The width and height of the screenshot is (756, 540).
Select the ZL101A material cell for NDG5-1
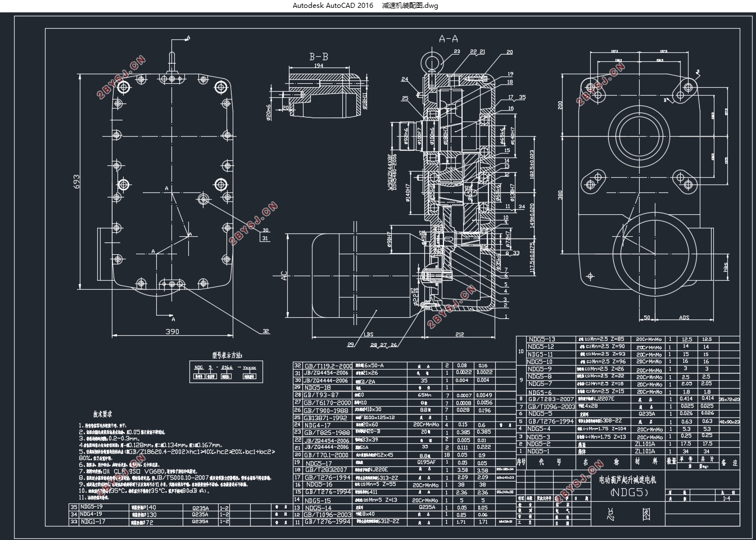[x=645, y=451]
